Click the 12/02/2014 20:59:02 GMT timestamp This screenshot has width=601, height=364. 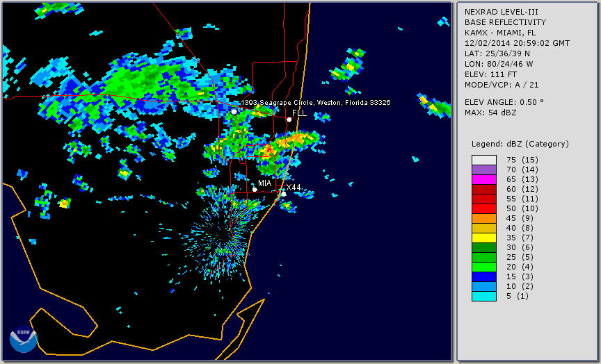[x=517, y=43]
